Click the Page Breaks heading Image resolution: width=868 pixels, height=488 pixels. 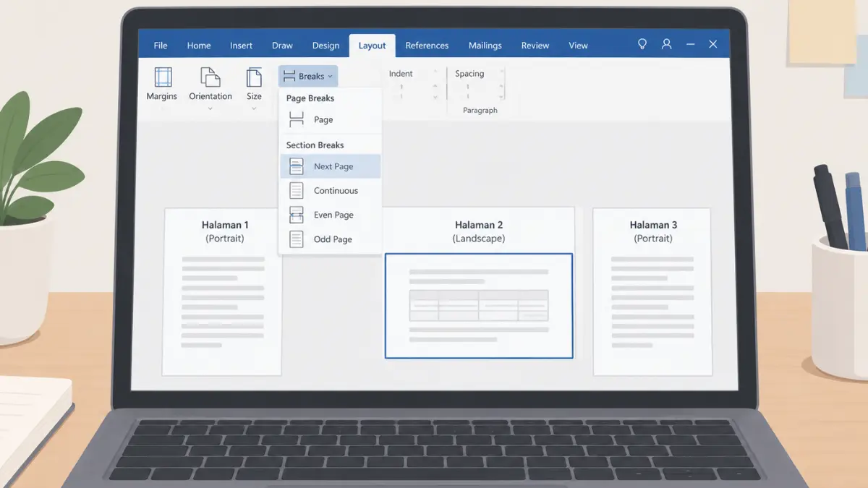(x=310, y=98)
